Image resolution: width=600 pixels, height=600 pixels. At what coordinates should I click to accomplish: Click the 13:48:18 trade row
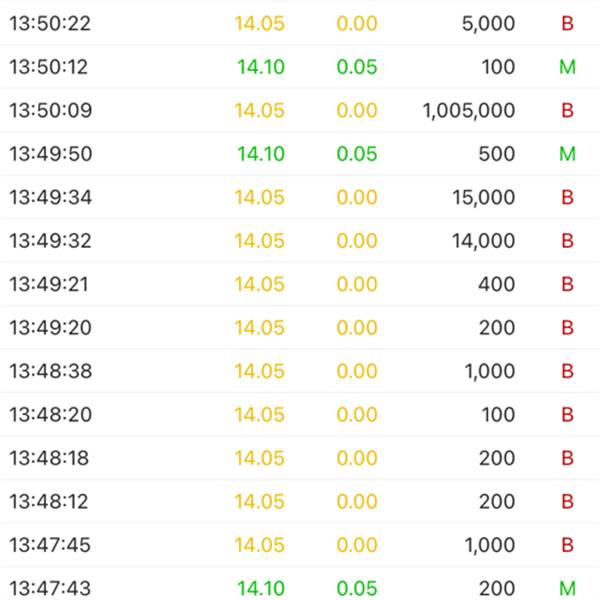pyautogui.click(x=300, y=458)
